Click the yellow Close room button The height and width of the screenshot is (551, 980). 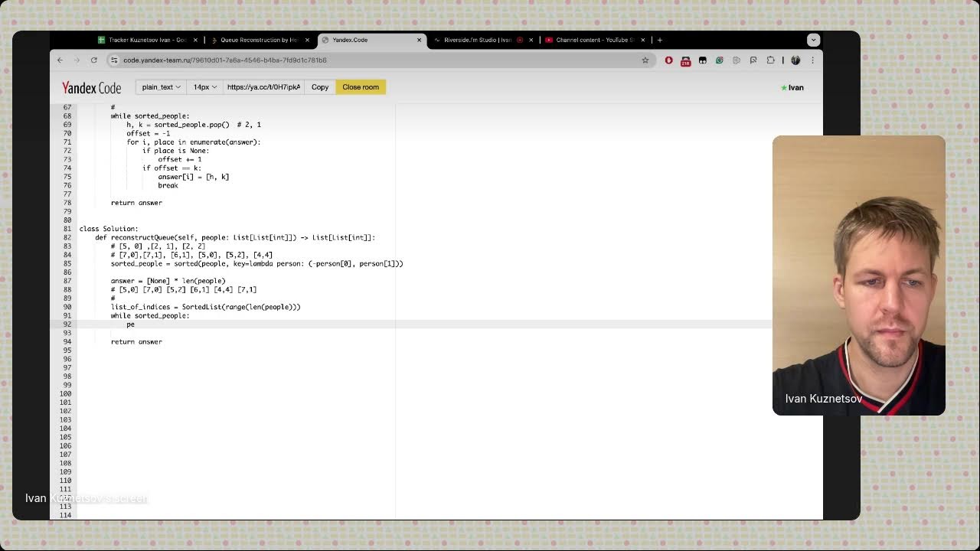(x=361, y=87)
